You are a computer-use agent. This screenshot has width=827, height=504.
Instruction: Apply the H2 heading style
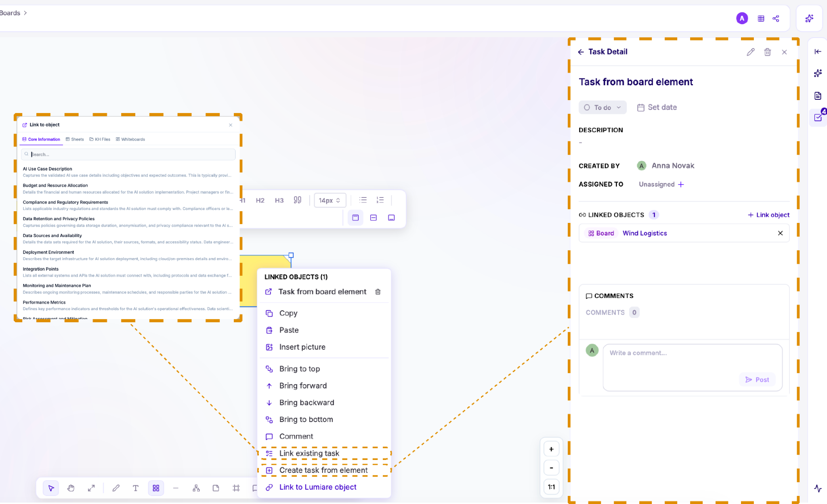point(260,200)
